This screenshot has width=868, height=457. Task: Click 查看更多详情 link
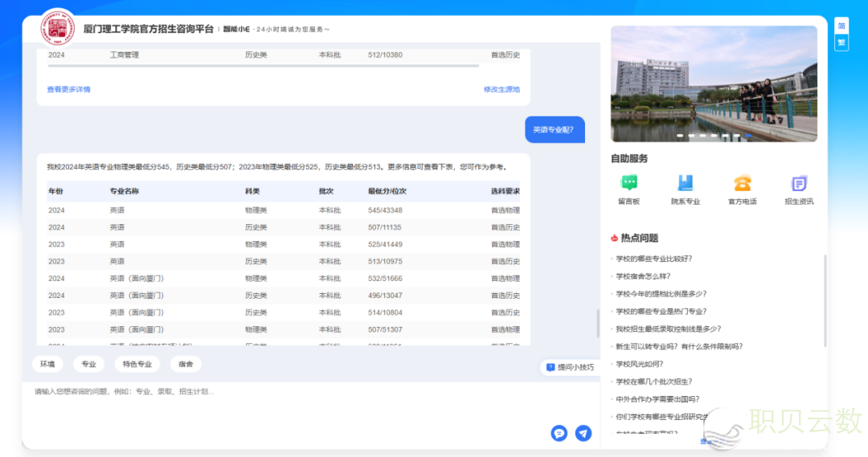pyautogui.click(x=68, y=89)
